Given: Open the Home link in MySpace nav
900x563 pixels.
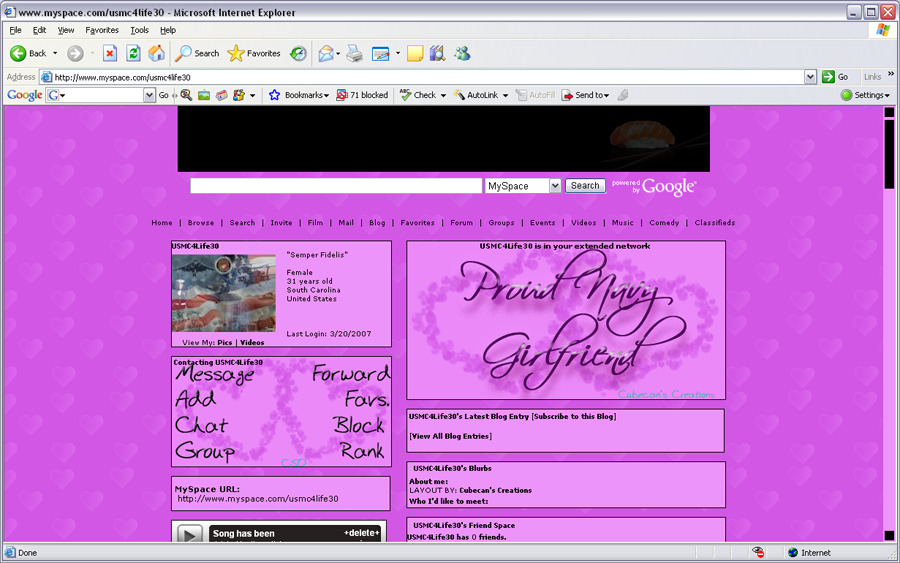Looking at the screenshot, I should [x=162, y=223].
